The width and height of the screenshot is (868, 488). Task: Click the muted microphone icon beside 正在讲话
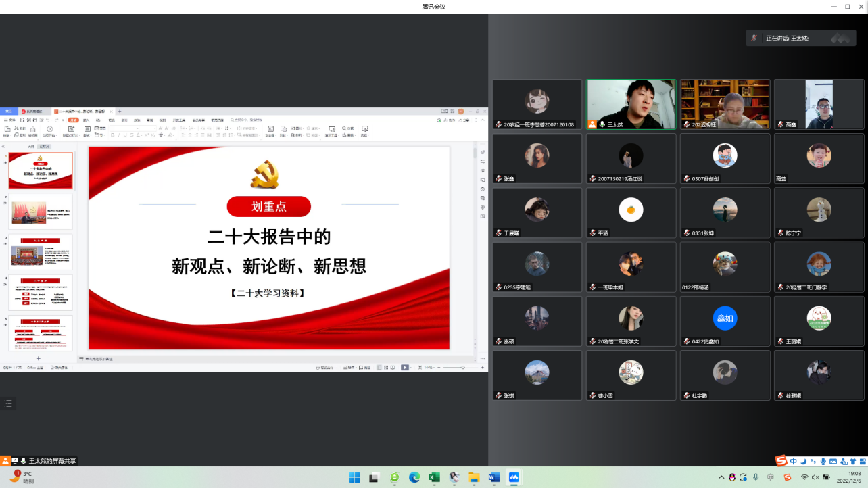coord(754,39)
